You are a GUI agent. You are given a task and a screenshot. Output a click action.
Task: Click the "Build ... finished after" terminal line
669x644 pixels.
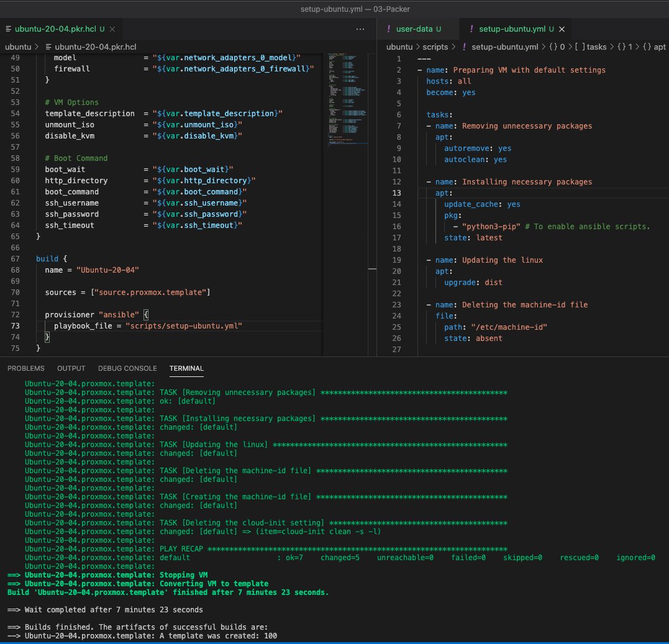click(x=168, y=592)
